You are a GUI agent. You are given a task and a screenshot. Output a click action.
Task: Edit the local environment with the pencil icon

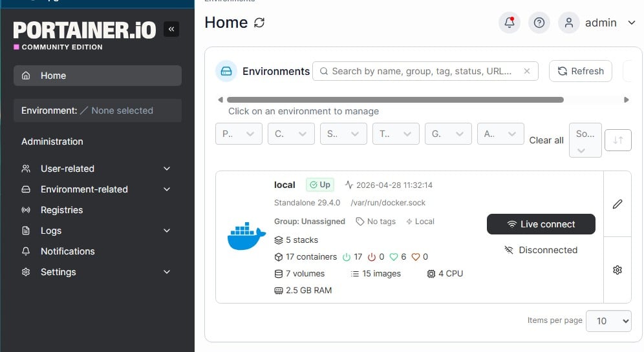pyautogui.click(x=617, y=204)
